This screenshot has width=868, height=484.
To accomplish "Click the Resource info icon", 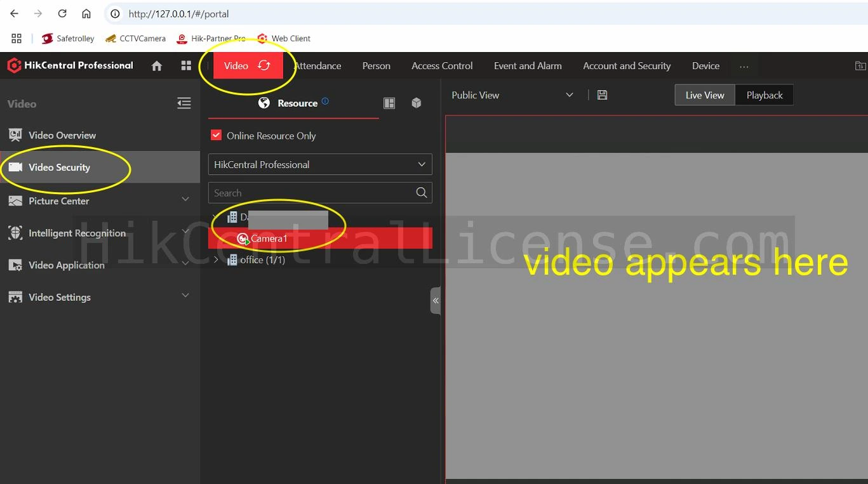I will (x=325, y=101).
